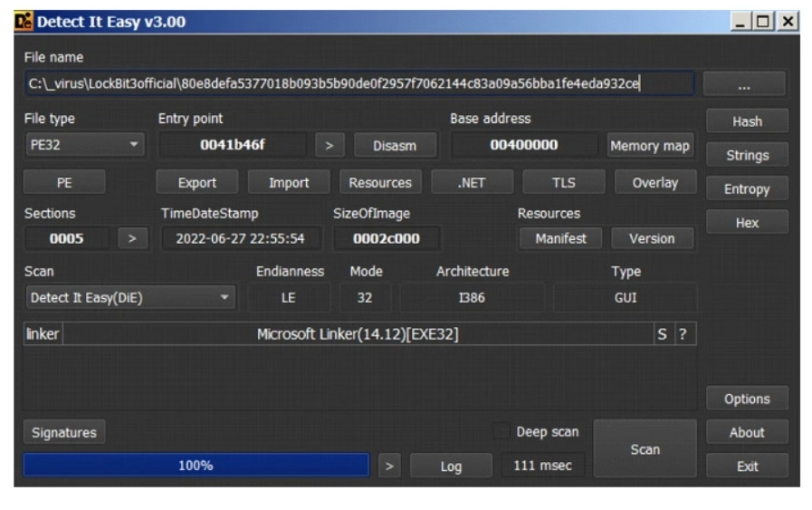
Task: Click the 100% progress bar
Action: 196,466
